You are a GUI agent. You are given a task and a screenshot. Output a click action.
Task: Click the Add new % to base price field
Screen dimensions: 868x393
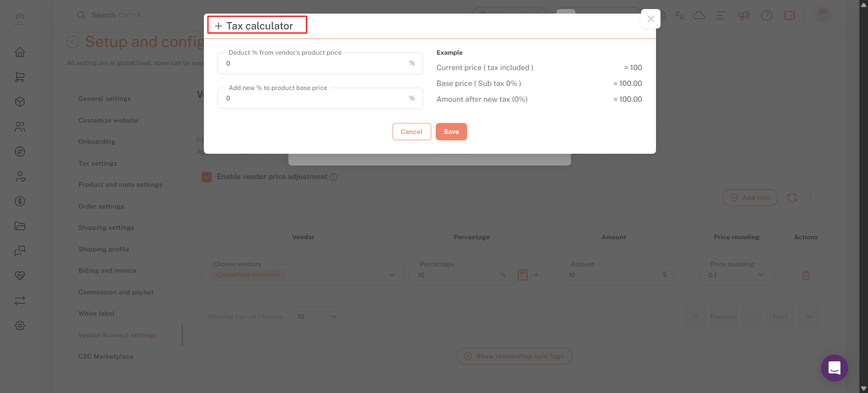click(x=320, y=98)
